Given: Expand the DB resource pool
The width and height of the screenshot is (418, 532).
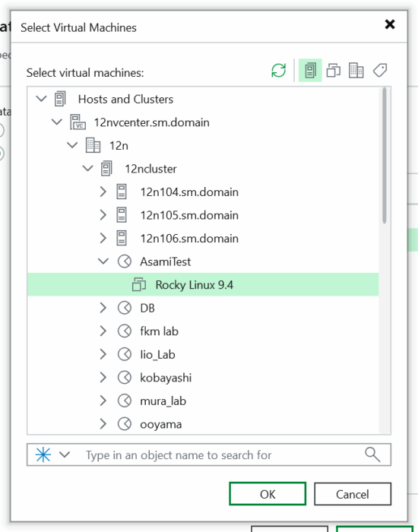Looking at the screenshot, I should (x=103, y=308).
